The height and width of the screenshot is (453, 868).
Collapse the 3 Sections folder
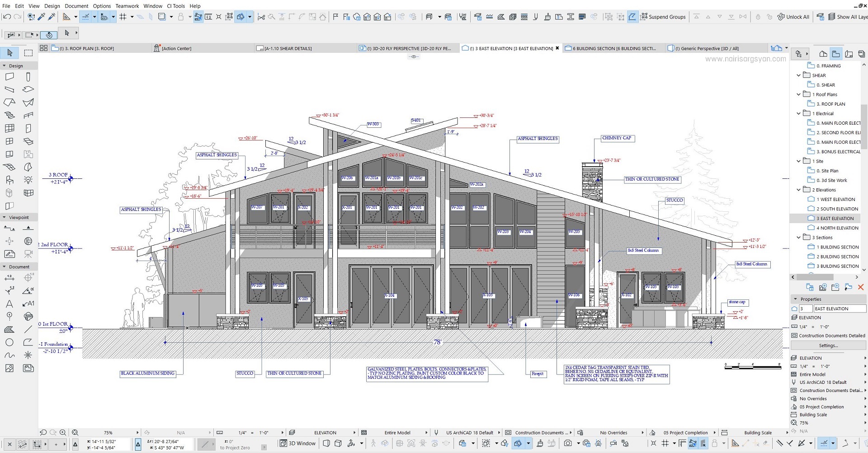pos(798,238)
